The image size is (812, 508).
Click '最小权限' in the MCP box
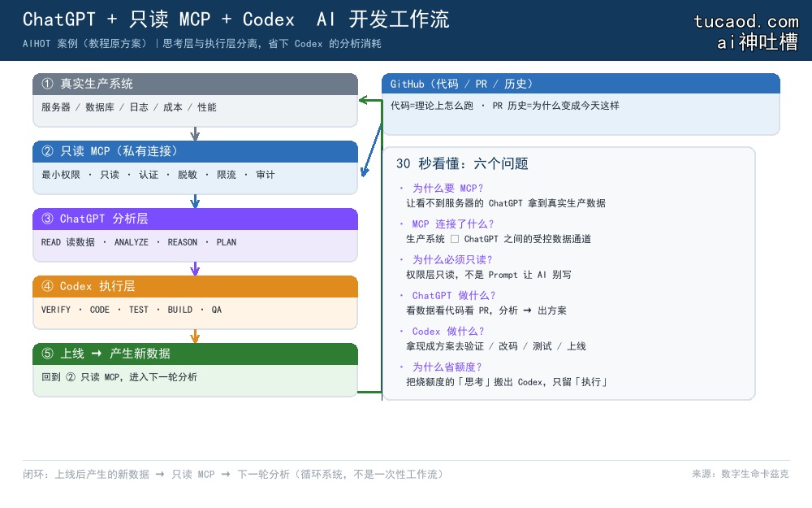[x=61, y=175]
